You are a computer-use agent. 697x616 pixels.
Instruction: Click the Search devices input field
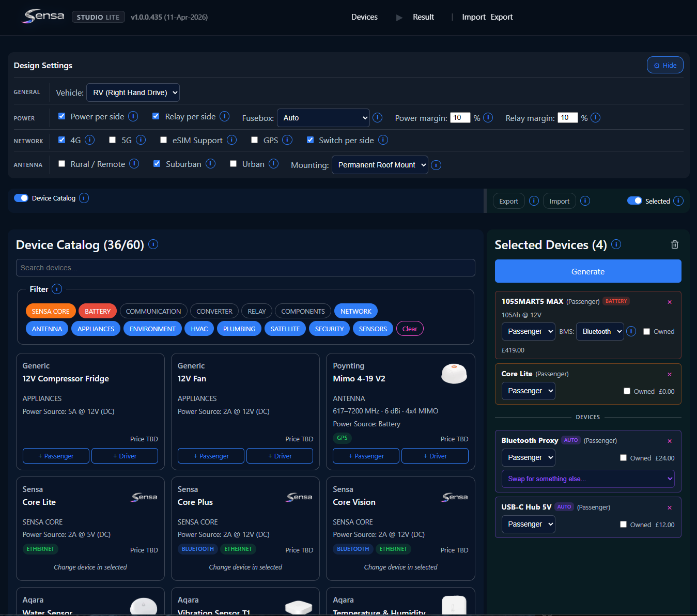click(x=245, y=268)
